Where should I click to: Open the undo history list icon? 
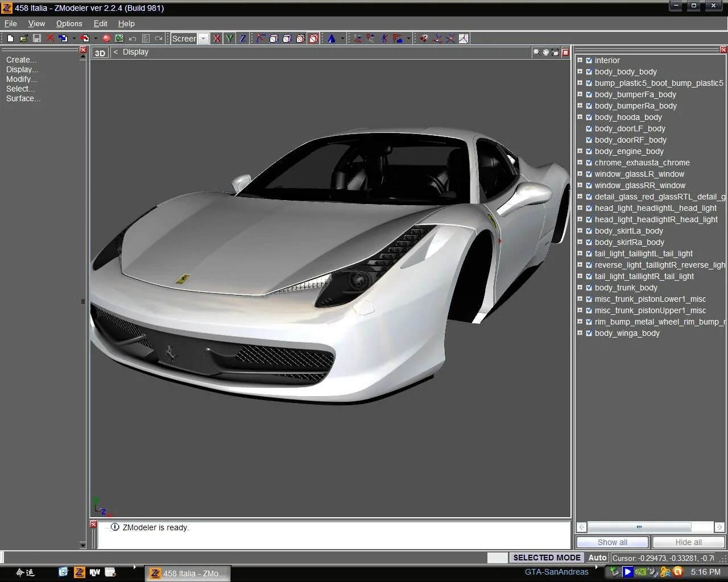point(146,39)
